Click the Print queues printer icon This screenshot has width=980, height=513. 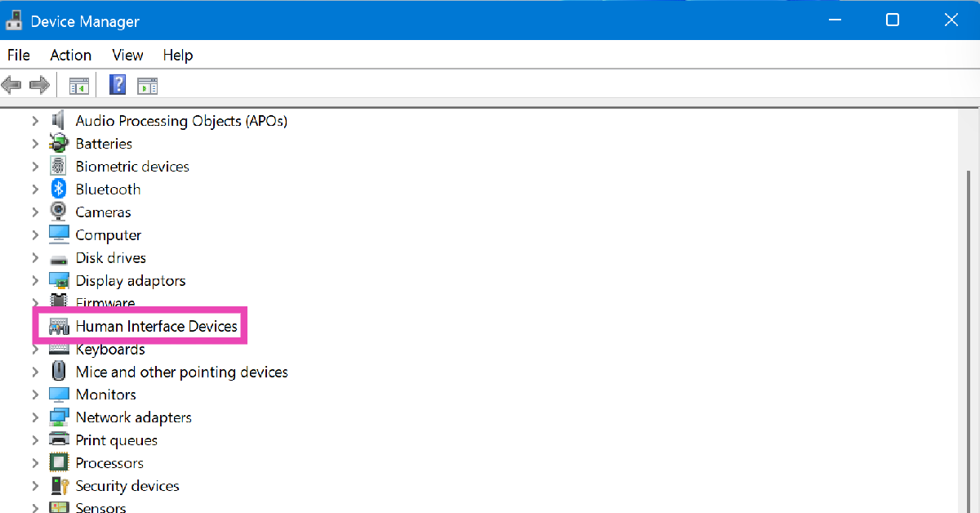59,439
